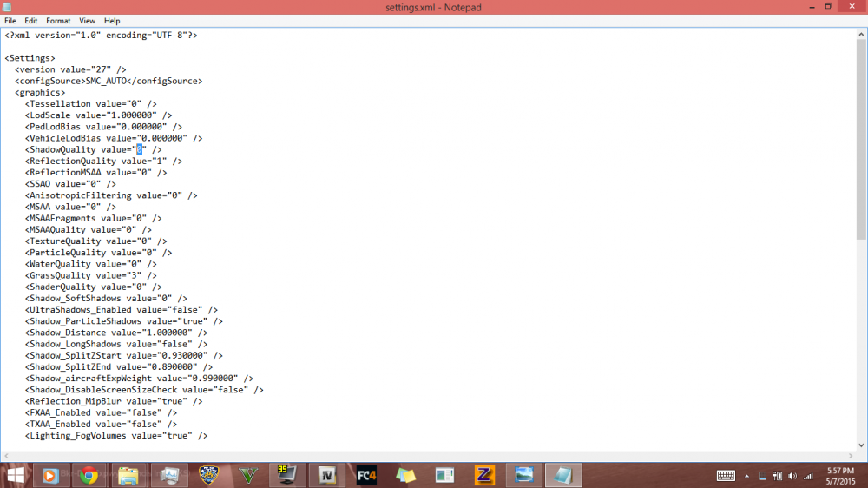Place cursor in the Tessellation line
Image resolution: width=868 pixels, height=488 pixels.
tap(91, 103)
